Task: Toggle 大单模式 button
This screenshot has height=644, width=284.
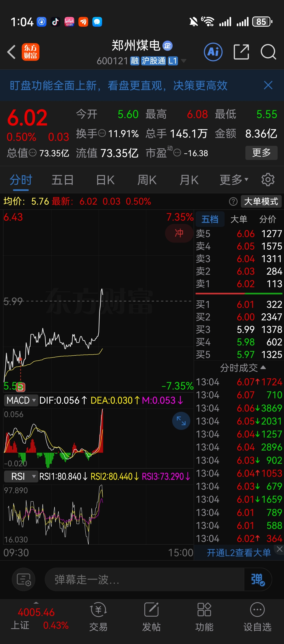Action: (261, 202)
